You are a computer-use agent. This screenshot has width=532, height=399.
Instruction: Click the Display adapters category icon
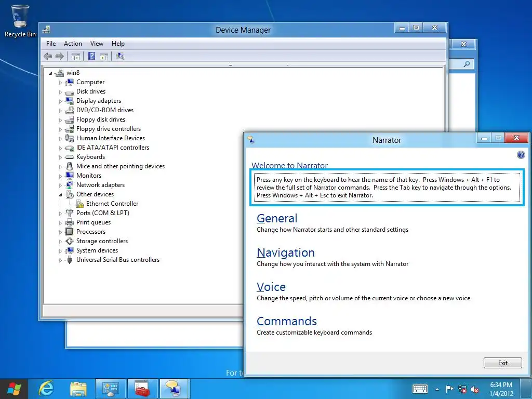tap(70, 100)
